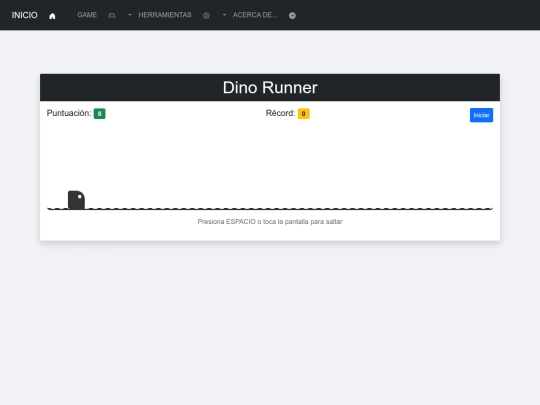Image resolution: width=540 pixels, height=405 pixels.
Task: Open the HERRAMIENTAS menu
Action: click(165, 15)
